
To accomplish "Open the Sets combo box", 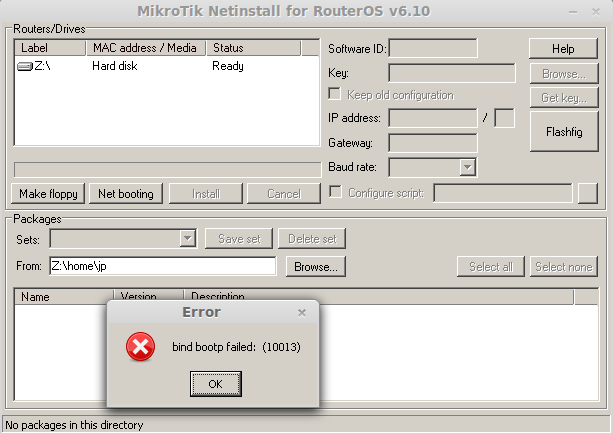I will (123, 239).
